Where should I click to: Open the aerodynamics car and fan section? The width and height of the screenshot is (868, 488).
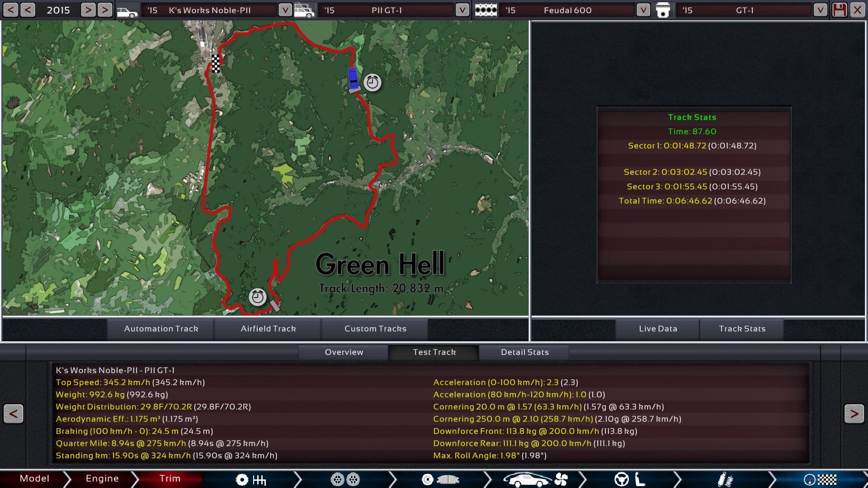tap(535, 479)
